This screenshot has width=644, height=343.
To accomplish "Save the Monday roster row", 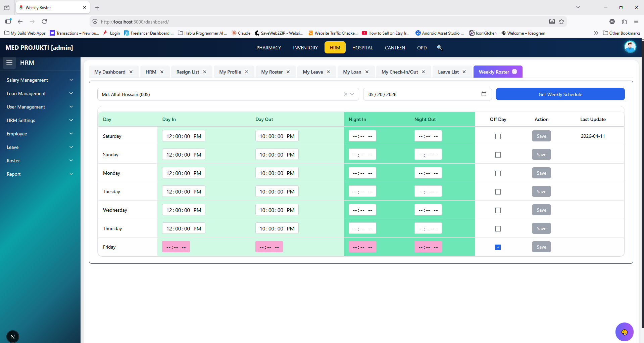I will point(541,173).
